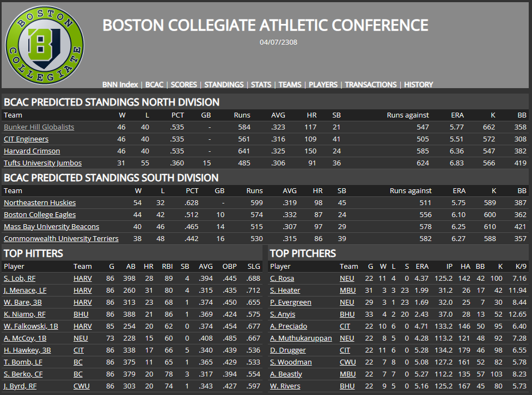Click the Boston Collegiate conference logo
532x395 pixels.
click(x=45, y=45)
